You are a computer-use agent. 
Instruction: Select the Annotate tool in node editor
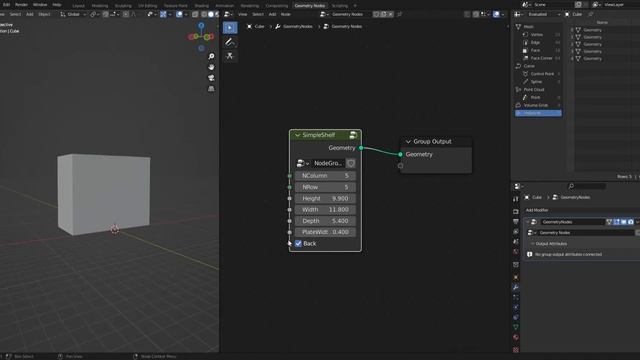(230, 42)
